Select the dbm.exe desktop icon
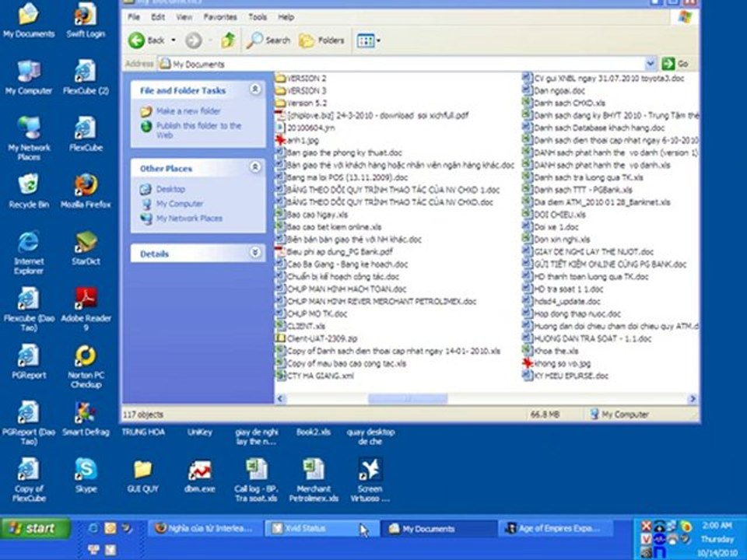 (200, 474)
